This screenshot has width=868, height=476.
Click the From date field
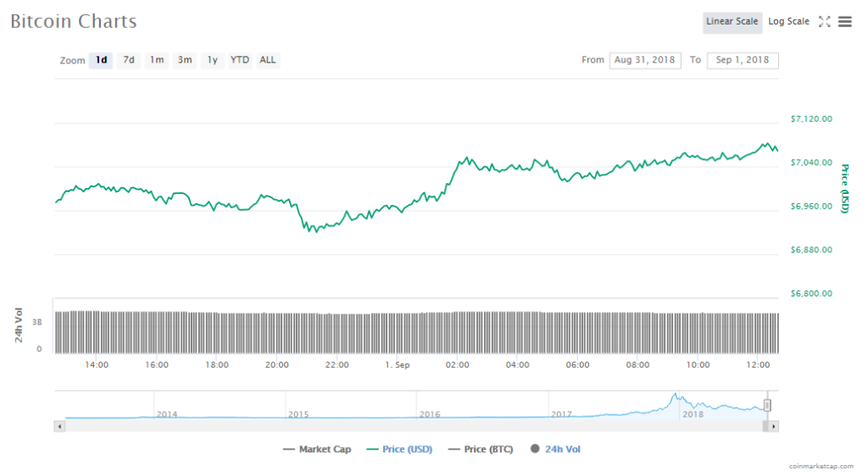(x=644, y=60)
